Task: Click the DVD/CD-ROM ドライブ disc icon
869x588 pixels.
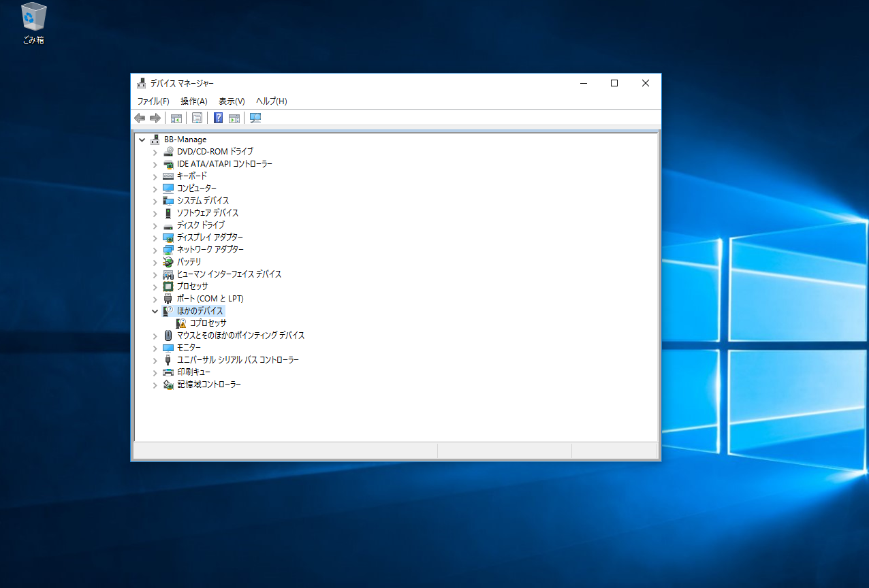Action: pos(168,152)
